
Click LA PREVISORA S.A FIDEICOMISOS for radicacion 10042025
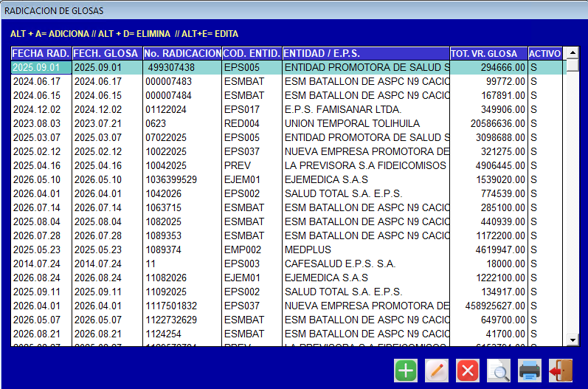coord(366,165)
